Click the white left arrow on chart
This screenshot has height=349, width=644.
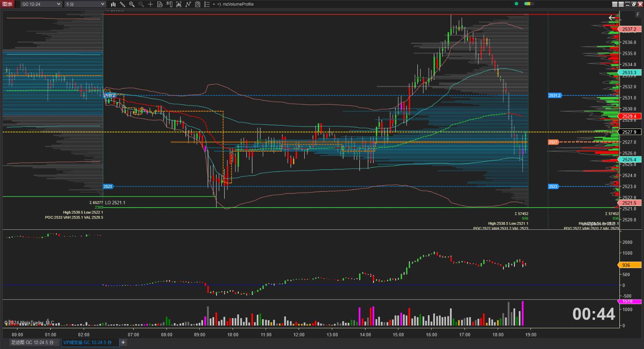[x=612, y=18]
